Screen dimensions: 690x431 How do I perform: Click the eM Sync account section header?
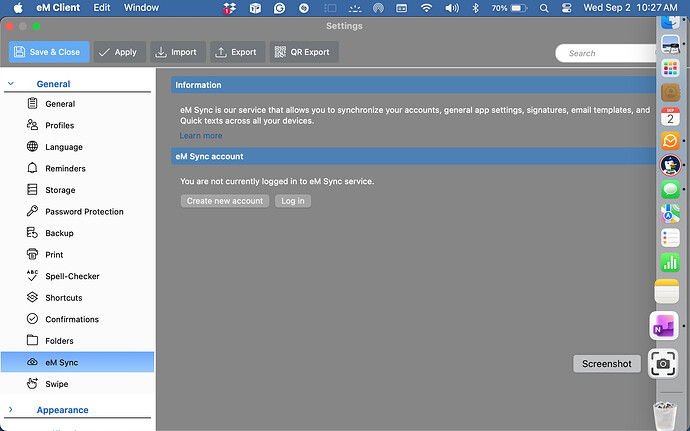[413, 156]
